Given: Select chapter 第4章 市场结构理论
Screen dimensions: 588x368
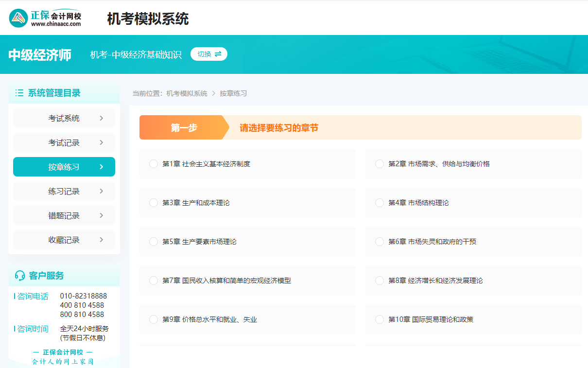Looking at the screenshot, I should tap(380, 203).
